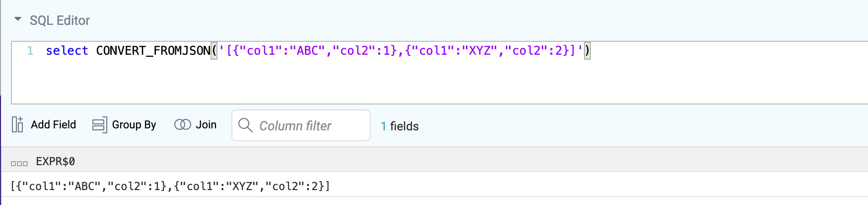Click the 1 fields count label
The height and width of the screenshot is (205, 868).
click(400, 126)
